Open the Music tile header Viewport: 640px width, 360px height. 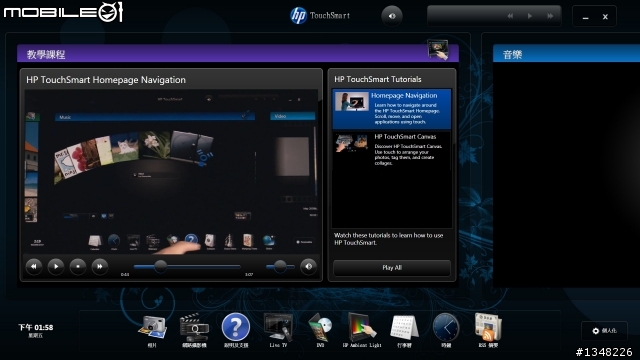(x=567, y=54)
